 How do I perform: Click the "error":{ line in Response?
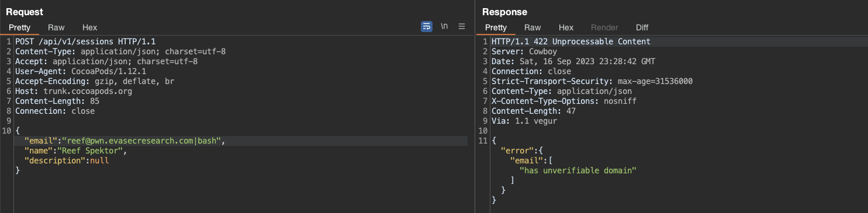[522, 151]
